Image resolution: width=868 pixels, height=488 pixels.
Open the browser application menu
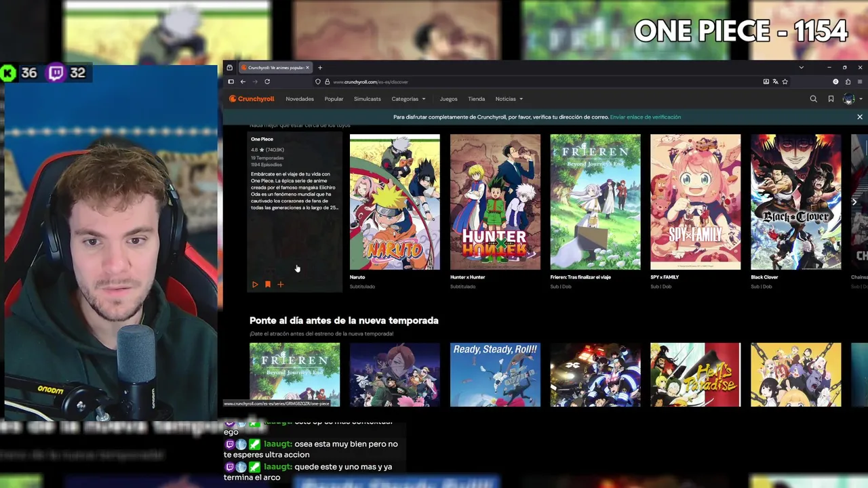coord(860,82)
